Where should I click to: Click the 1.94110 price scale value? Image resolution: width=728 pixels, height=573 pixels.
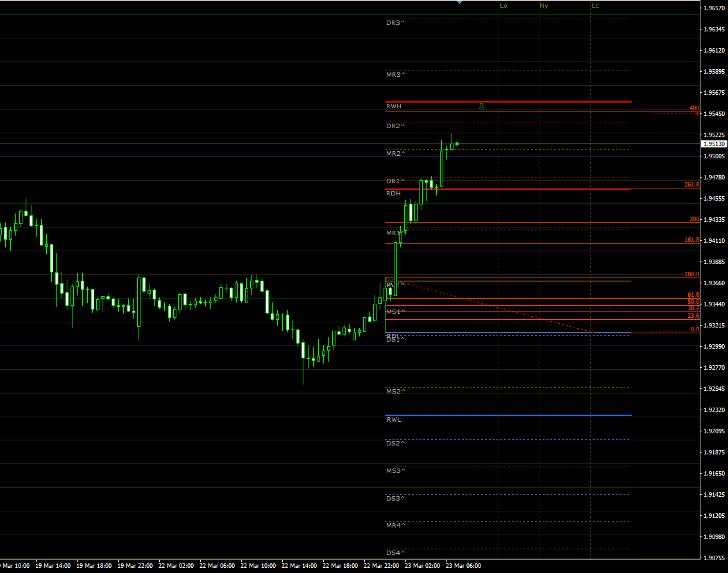pyautogui.click(x=714, y=241)
